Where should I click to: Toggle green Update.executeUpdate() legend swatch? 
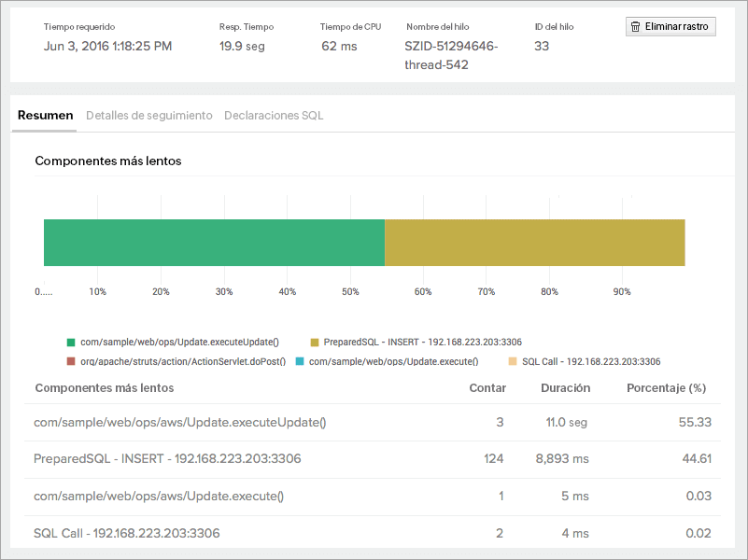[71, 343]
